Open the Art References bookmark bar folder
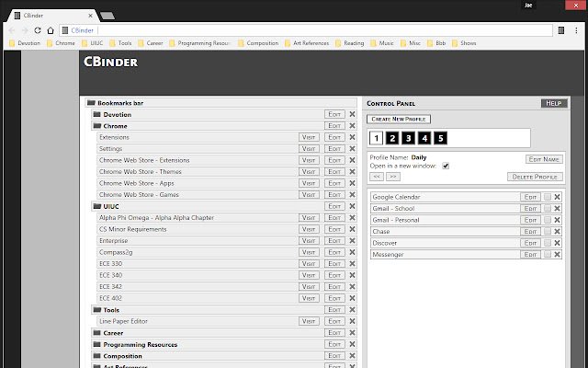The image size is (588, 368). point(307,43)
